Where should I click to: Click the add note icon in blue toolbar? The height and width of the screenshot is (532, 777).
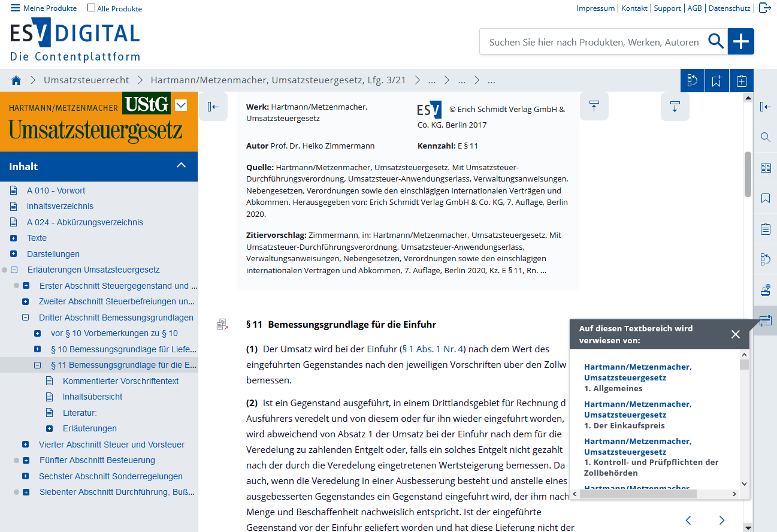(x=741, y=81)
